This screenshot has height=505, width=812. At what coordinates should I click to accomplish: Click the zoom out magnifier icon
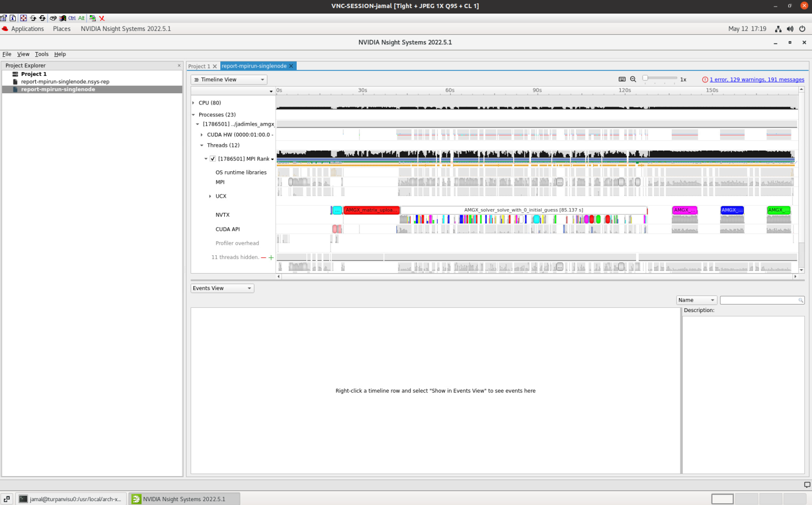[633, 80]
